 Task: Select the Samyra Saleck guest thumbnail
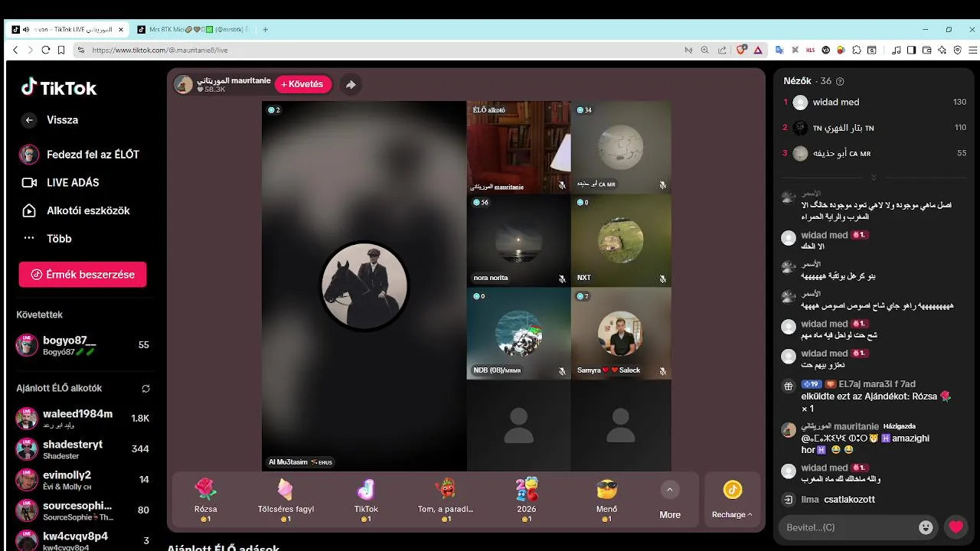(x=621, y=333)
